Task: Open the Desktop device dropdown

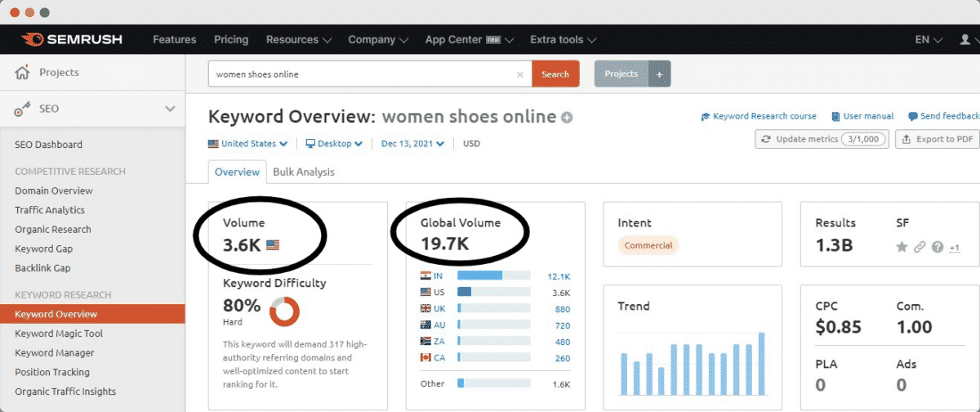Action: point(334,144)
